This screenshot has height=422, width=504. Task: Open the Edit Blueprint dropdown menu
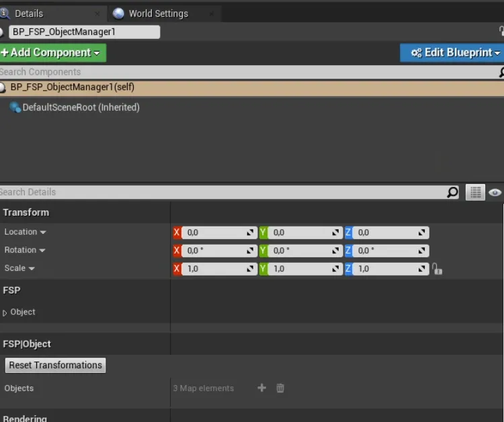pyautogui.click(x=452, y=52)
